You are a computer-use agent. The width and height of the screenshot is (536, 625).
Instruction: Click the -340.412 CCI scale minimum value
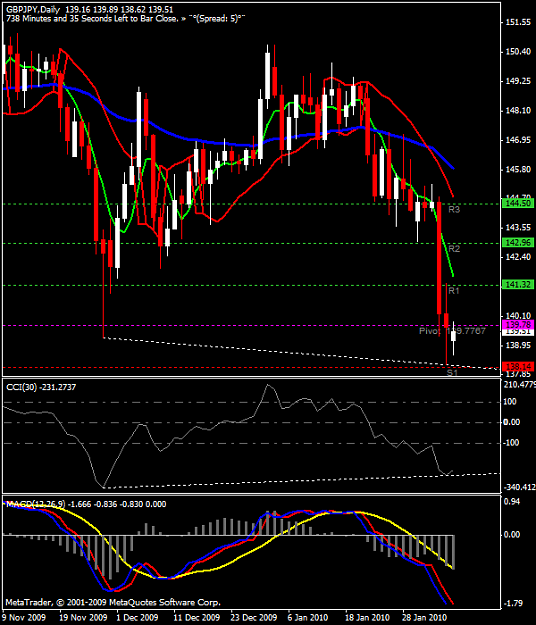click(x=520, y=487)
